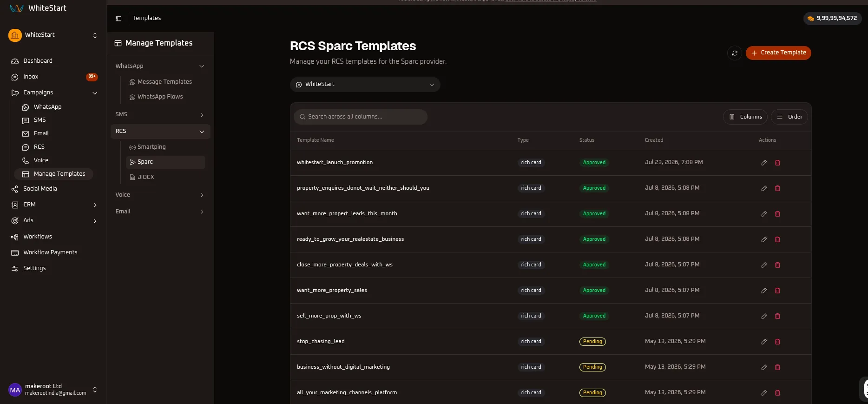Open the Columns visibility options
The height and width of the screenshot is (404, 868).
[x=745, y=117]
